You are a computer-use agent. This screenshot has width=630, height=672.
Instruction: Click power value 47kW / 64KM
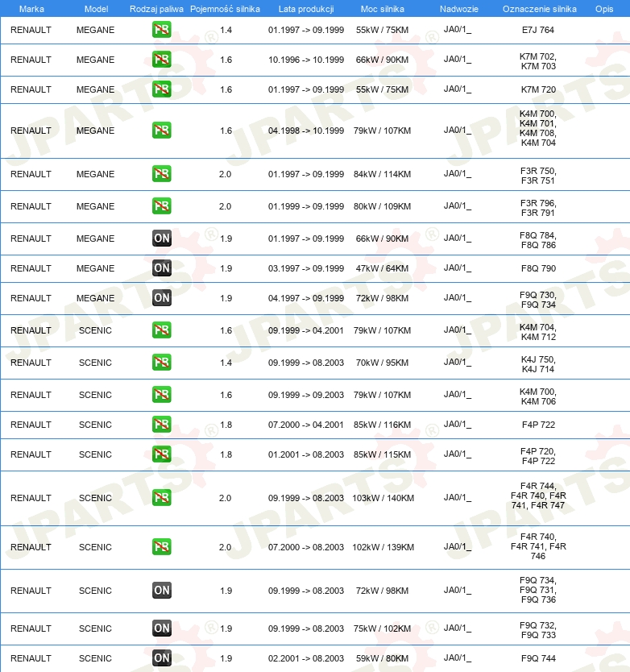(x=382, y=268)
